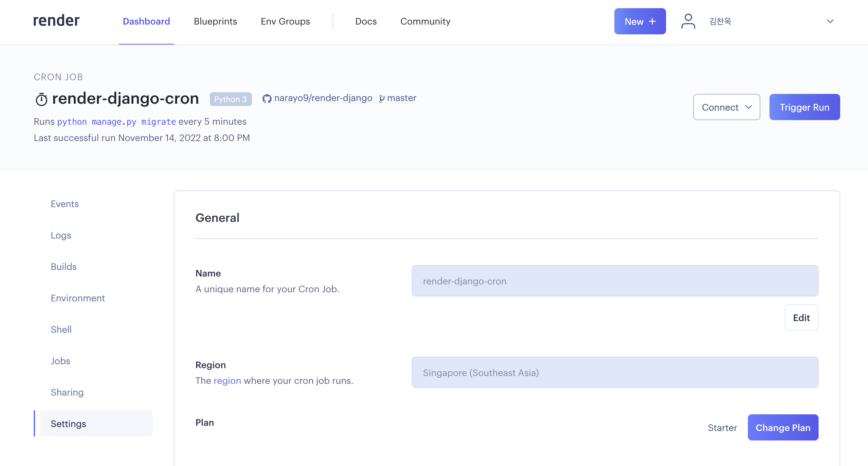The image size is (868, 466).
Task: Expand the account menu chevron
Action: (x=830, y=21)
